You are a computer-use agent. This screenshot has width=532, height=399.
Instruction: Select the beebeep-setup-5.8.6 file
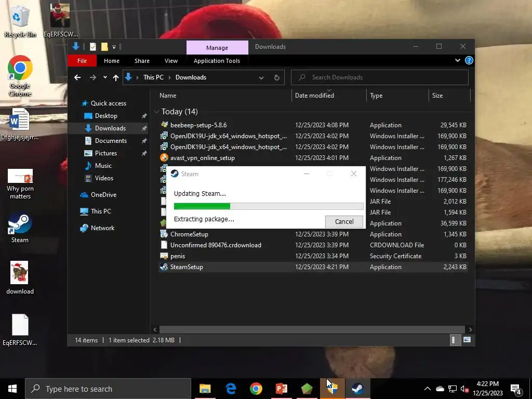pyautogui.click(x=313, y=125)
